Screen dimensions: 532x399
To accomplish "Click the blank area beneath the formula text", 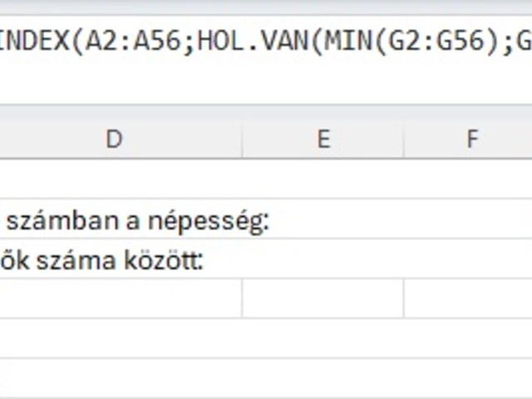I will pos(266,81).
